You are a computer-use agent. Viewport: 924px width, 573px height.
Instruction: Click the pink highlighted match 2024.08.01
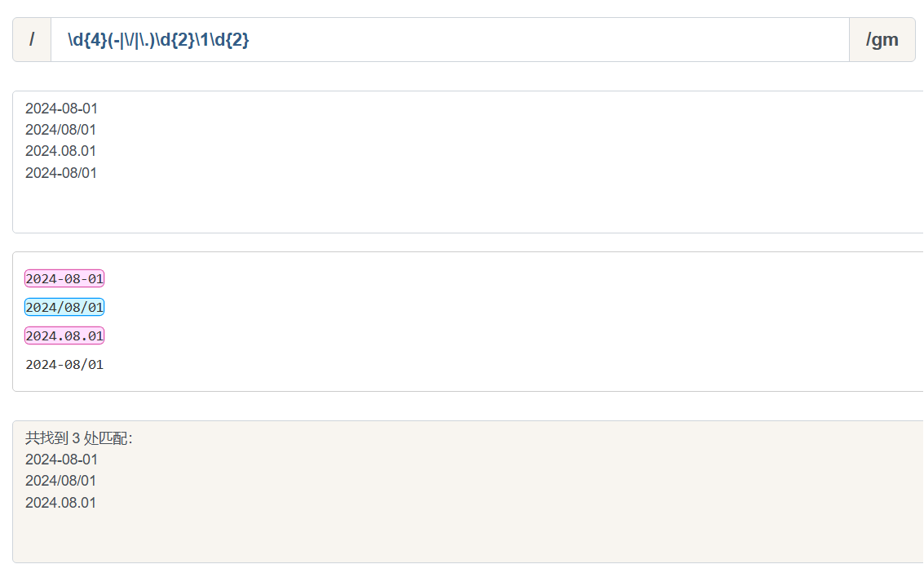click(64, 335)
